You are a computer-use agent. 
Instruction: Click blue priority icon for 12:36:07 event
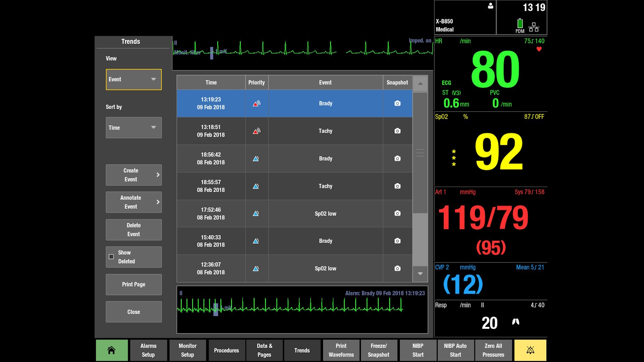[x=256, y=268]
